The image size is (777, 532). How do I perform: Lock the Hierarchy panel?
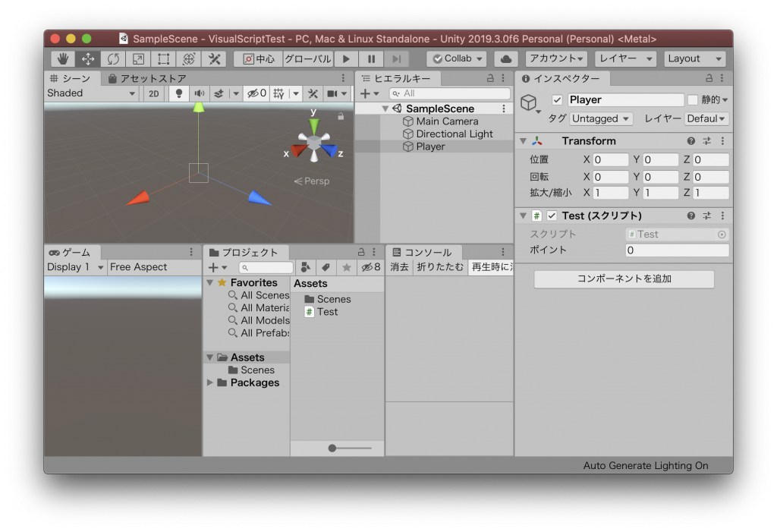490,78
